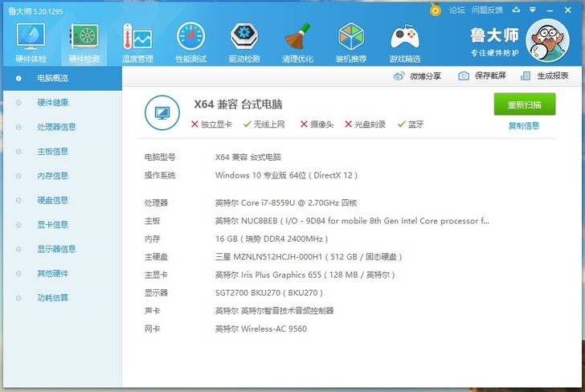Click the processor value Core i7-8559U
585x392 pixels.
[x=286, y=203]
